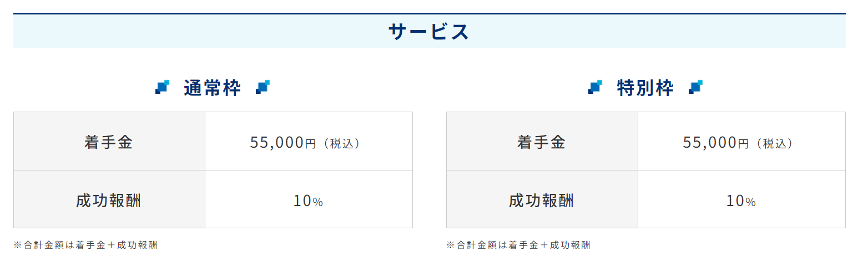Screen dimensions: 868x266
Task: Click the footnote under 特別枠 table
Action: coord(518,245)
